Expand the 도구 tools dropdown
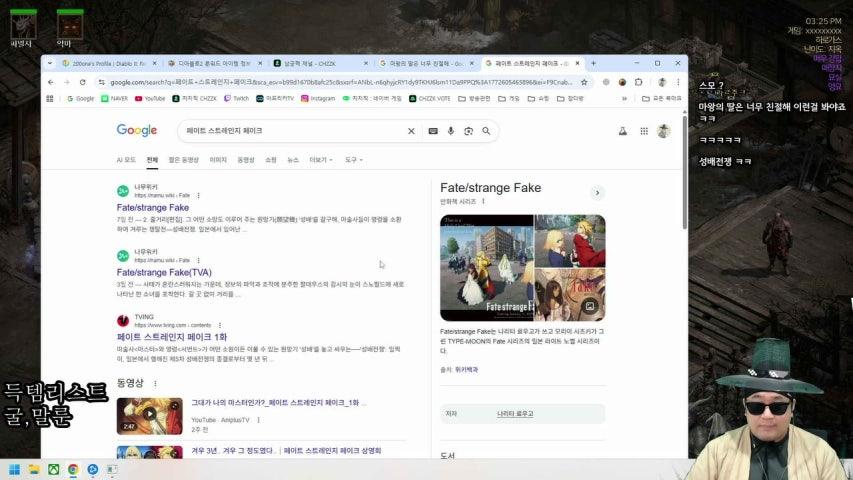Viewport: 853px width, 480px height. coord(353,160)
